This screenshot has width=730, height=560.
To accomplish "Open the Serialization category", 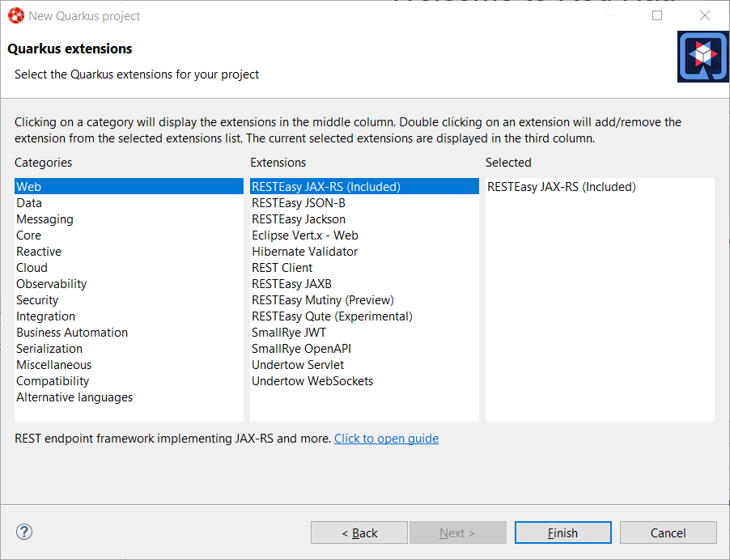I will click(129, 348).
